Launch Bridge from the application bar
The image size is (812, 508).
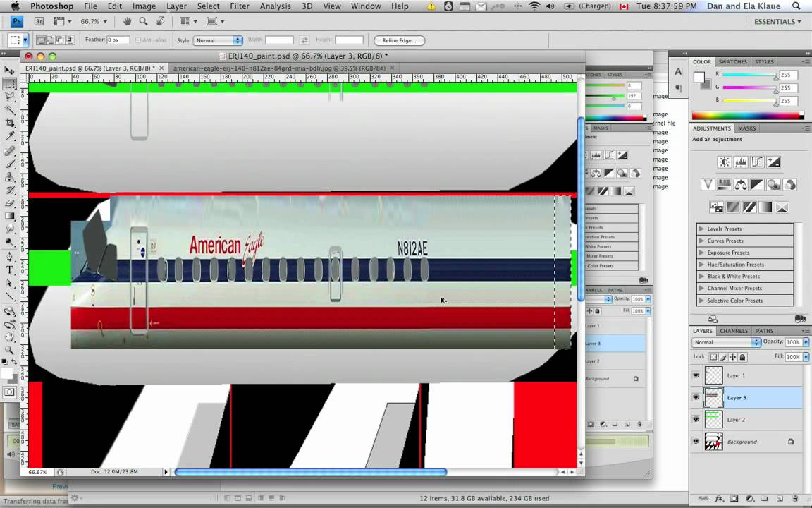click(39, 22)
